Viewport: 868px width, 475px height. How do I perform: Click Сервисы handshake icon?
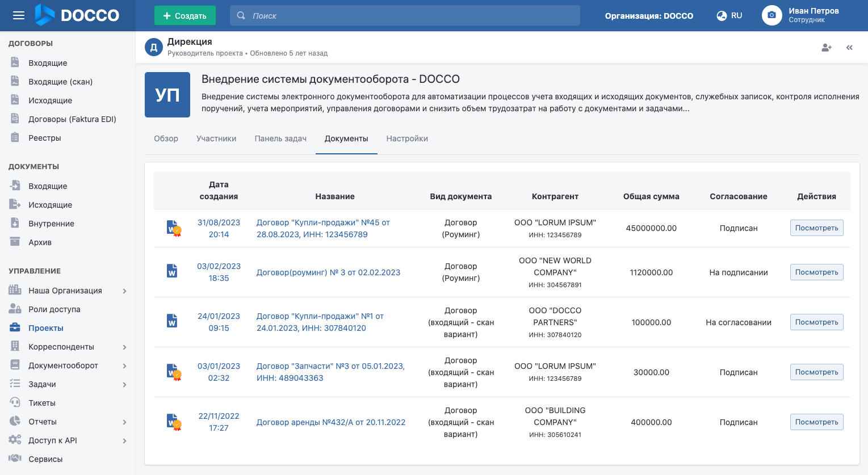click(15, 459)
